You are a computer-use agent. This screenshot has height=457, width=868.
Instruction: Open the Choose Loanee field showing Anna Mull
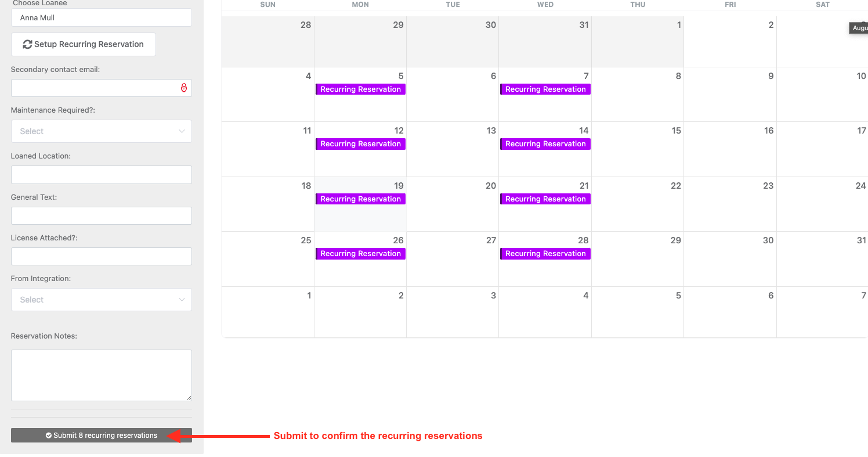click(102, 17)
